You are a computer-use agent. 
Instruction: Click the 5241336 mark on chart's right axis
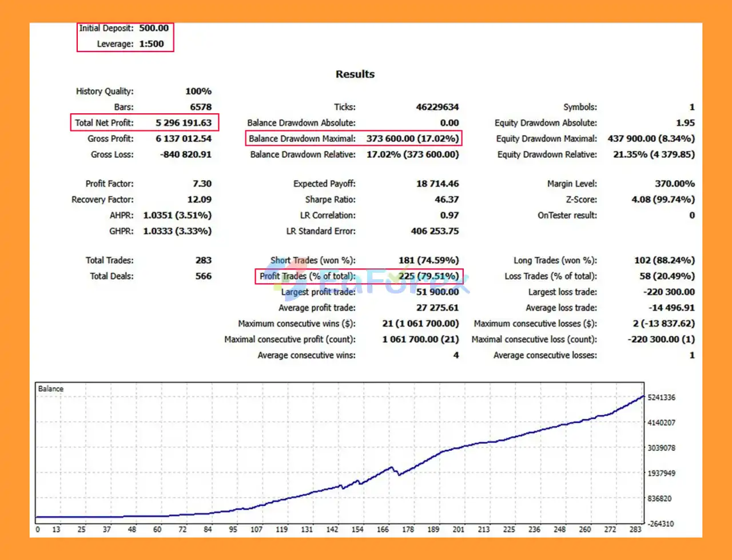[x=661, y=398]
